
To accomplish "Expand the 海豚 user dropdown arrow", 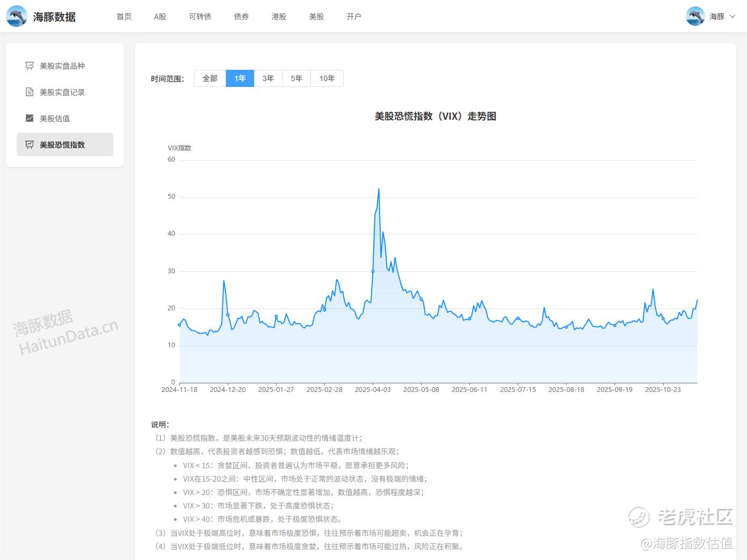I will pos(732,17).
